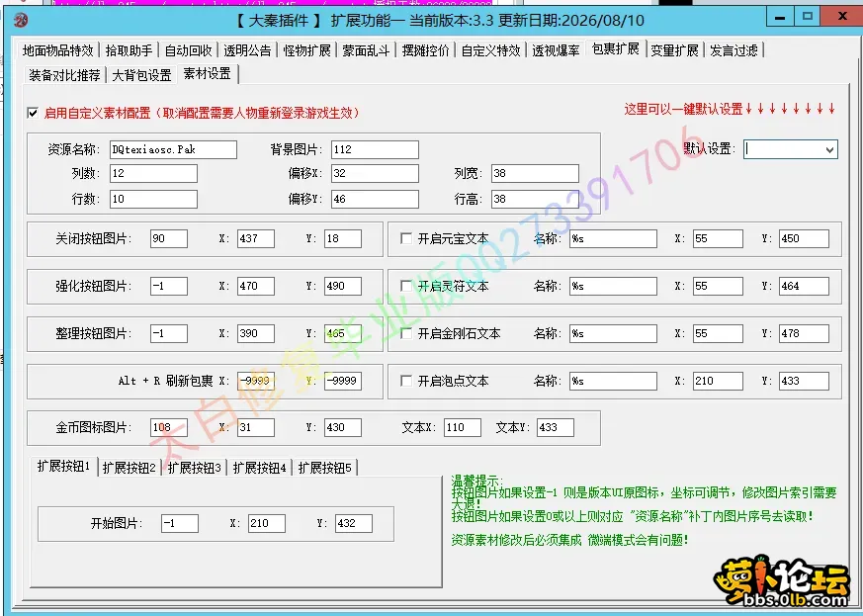Screen dimensions: 863x616
Task: Click 关闭按钮图片 X field
Action: (256, 238)
